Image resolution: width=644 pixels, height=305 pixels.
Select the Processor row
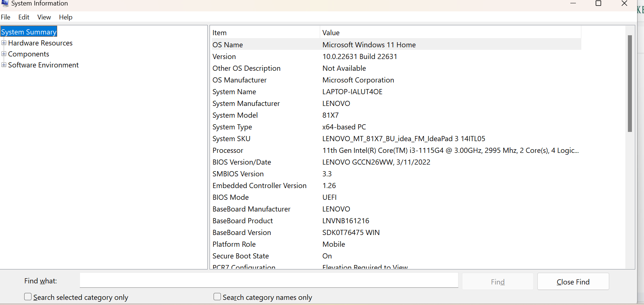tap(396, 150)
